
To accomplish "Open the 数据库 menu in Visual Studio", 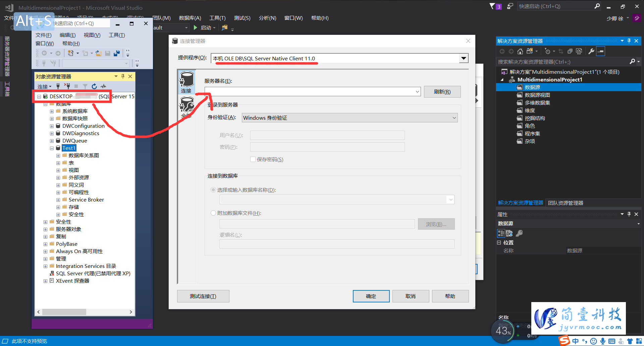I will [x=190, y=18].
